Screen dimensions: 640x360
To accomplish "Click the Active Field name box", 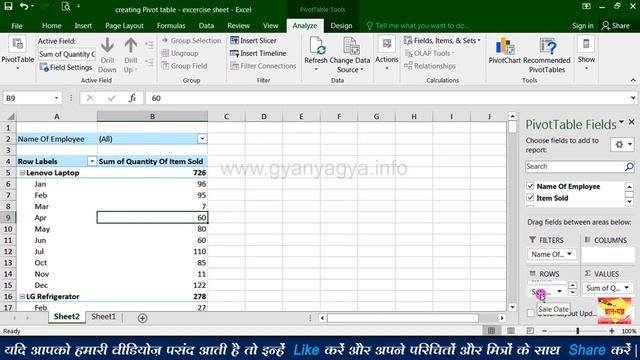I will pos(67,54).
